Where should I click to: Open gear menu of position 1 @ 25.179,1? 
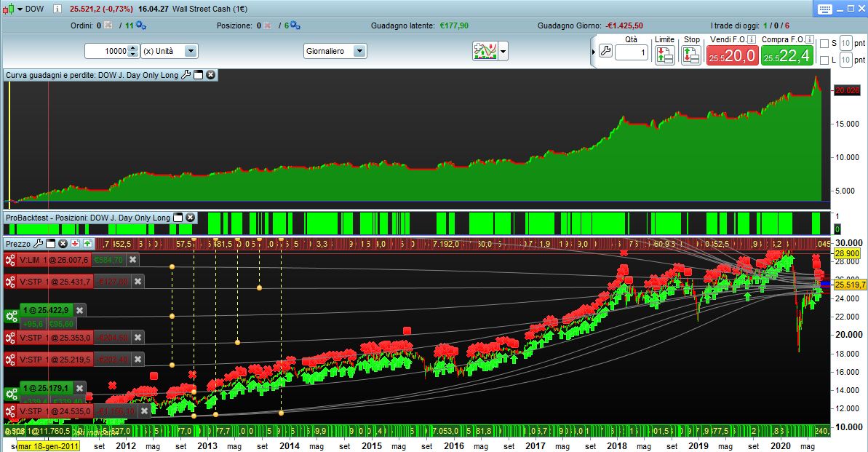point(11,394)
